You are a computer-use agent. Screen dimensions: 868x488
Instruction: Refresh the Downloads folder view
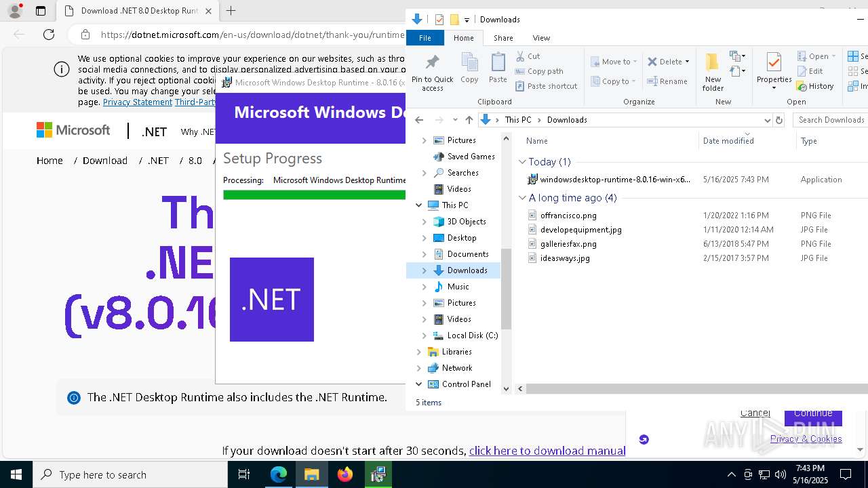click(x=779, y=120)
